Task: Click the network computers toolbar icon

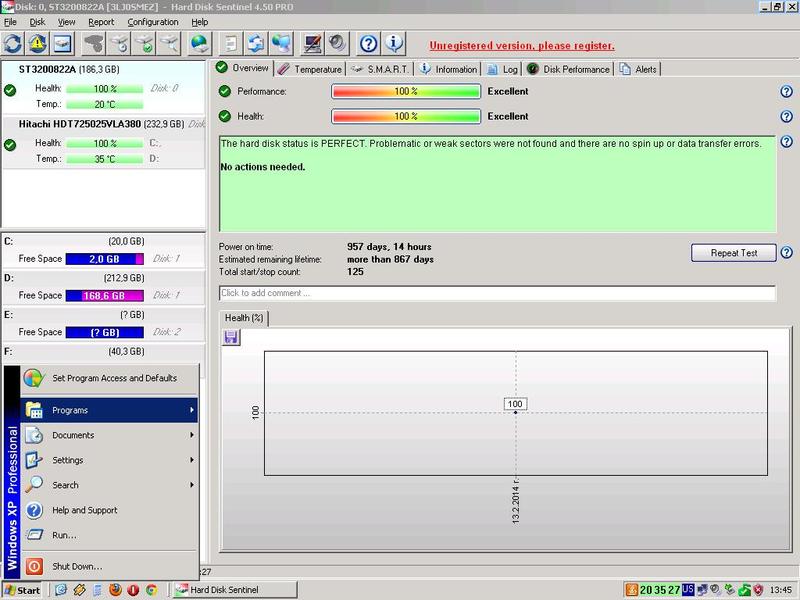Action: (x=281, y=44)
